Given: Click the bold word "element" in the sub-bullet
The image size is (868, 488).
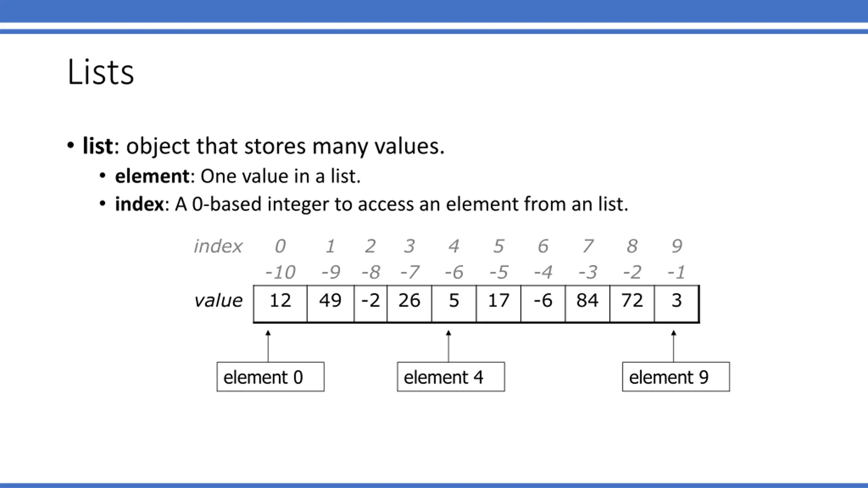Looking at the screenshot, I should 152,176.
